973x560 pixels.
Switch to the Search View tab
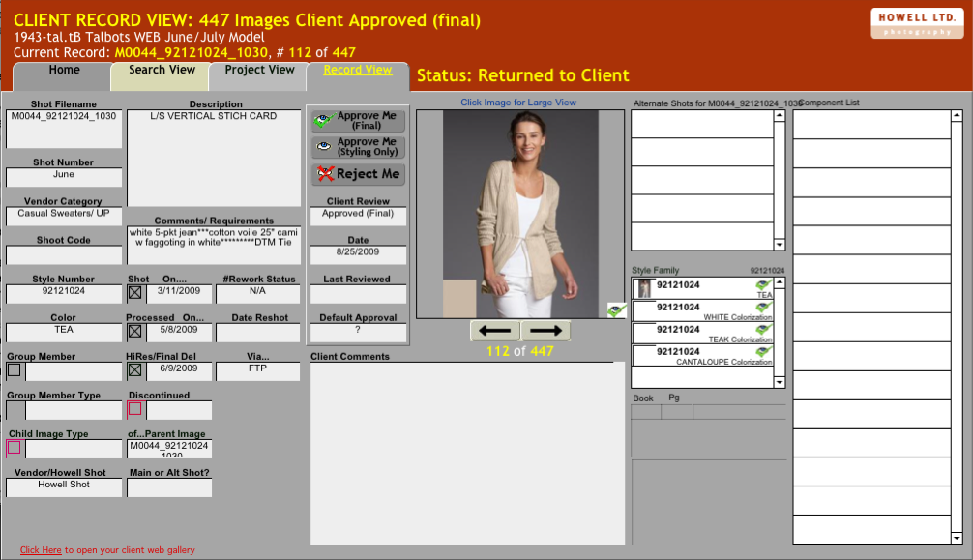tap(162, 71)
